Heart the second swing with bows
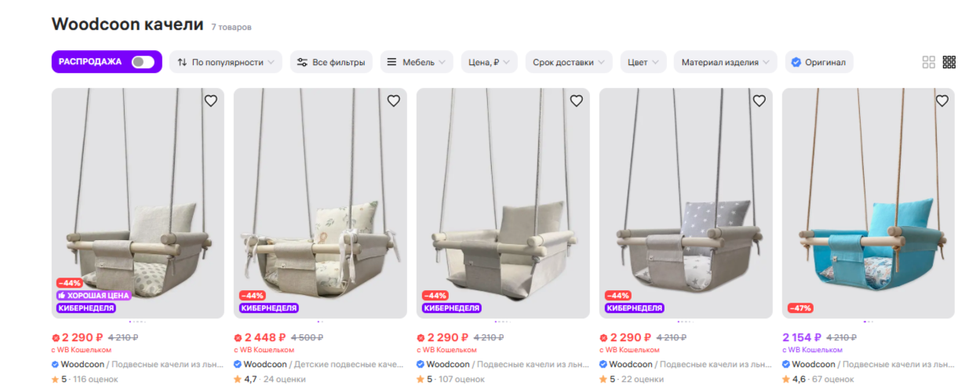The height and width of the screenshot is (389, 980). pyautogui.click(x=393, y=100)
